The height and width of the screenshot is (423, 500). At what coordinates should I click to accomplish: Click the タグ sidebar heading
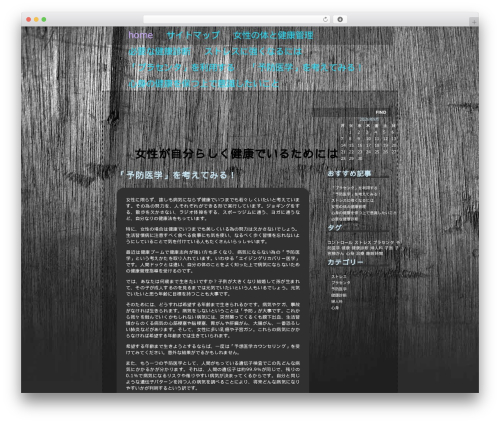[x=334, y=228]
